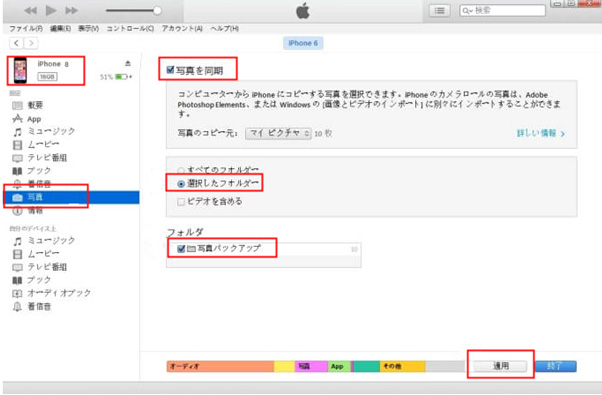The height and width of the screenshot is (395, 602).
Task: Click the play button
Action: (51, 10)
